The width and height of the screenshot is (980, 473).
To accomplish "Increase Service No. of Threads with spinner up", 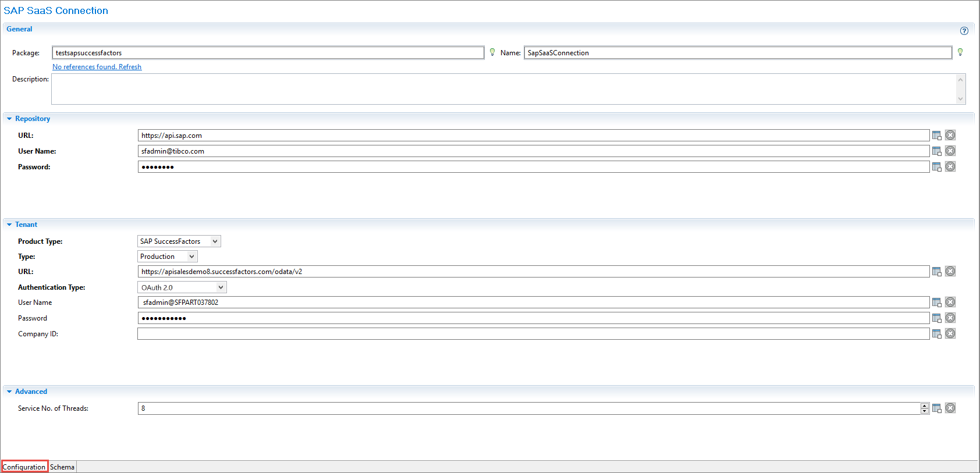I will 925,406.
